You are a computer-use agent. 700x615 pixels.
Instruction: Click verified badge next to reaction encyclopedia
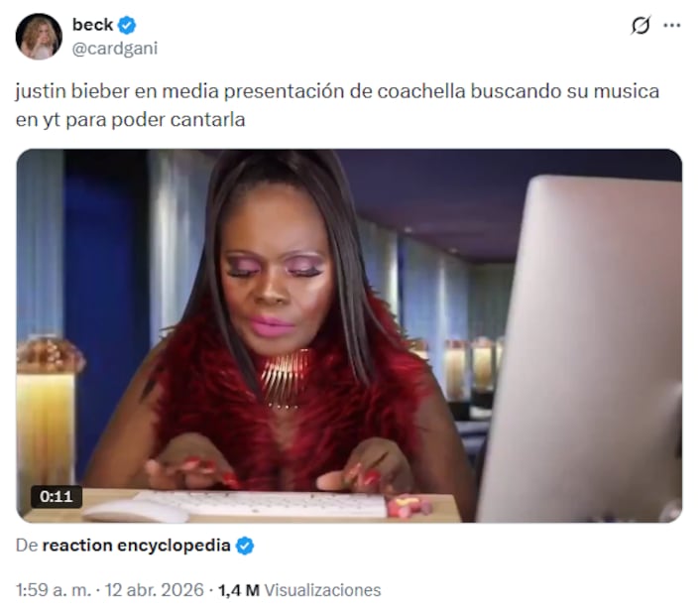(245, 546)
